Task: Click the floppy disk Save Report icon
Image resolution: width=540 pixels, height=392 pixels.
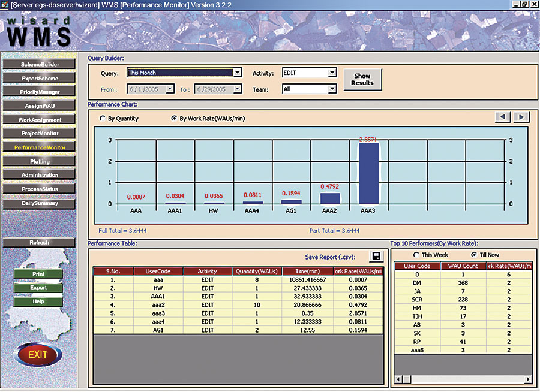Action: point(376,256)
